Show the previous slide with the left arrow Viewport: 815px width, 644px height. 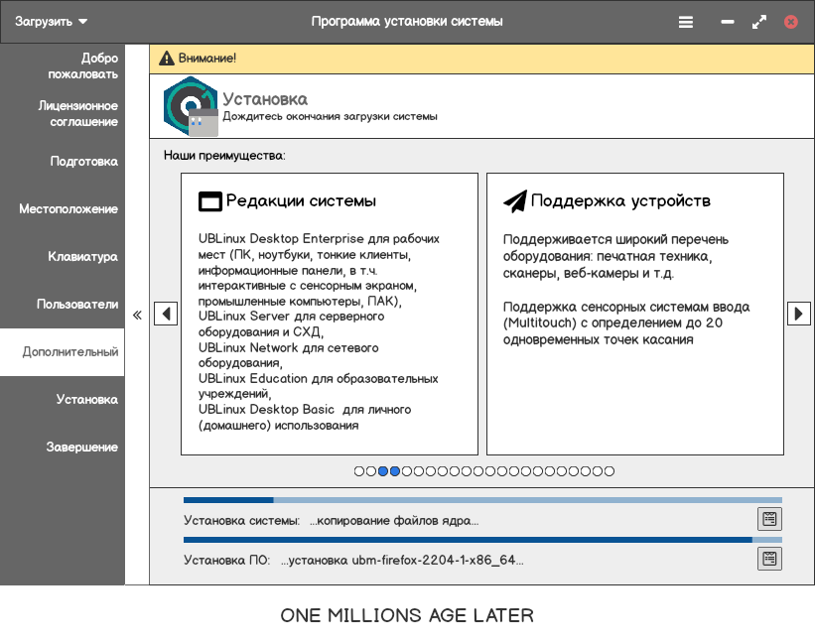click(x=166, y=314)
